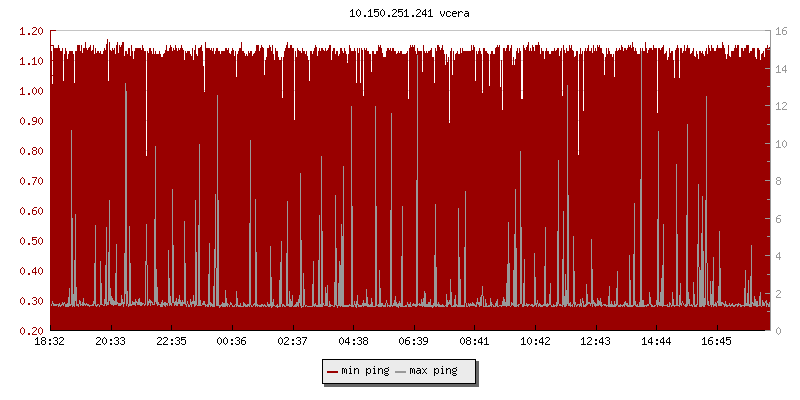Click the chart title 10.150.251.241 vcera
This screenshot has width=800, height=400.
[399, 14]
